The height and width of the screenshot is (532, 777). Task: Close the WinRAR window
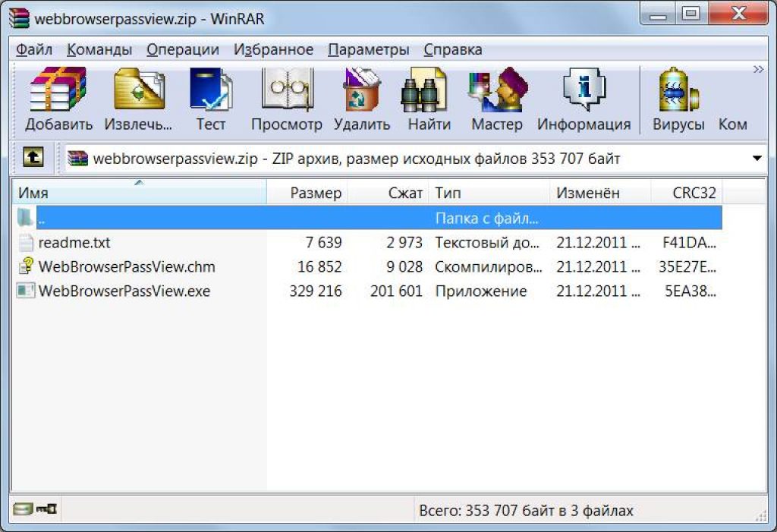738,14
